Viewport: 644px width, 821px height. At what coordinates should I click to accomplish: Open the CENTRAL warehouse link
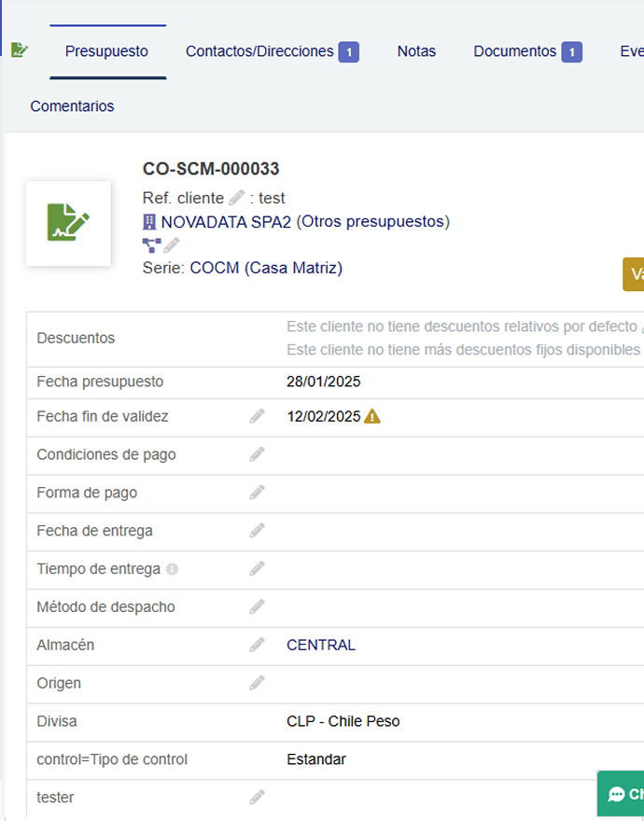[321, 645]
